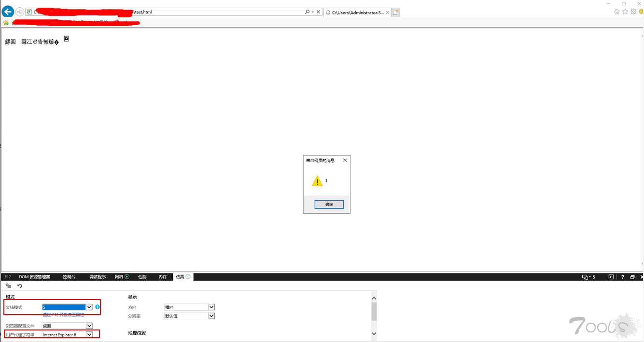Close the web page message dialog
The width and height of the screenshot is (644, 342).
pyautogui.click(x=345, y=160)
